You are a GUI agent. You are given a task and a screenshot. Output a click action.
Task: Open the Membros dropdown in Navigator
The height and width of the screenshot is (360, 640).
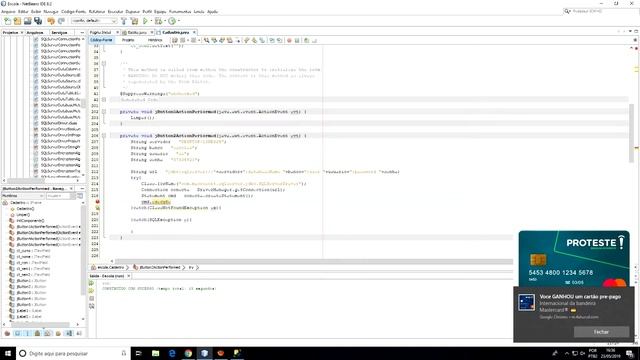point(23,196)
